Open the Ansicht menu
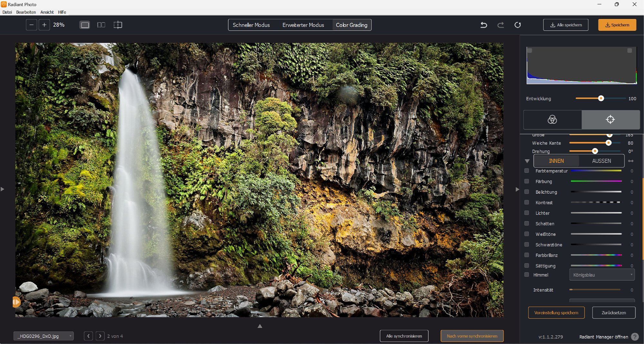Screen dimensions: 644x344 tap(47, 12)
